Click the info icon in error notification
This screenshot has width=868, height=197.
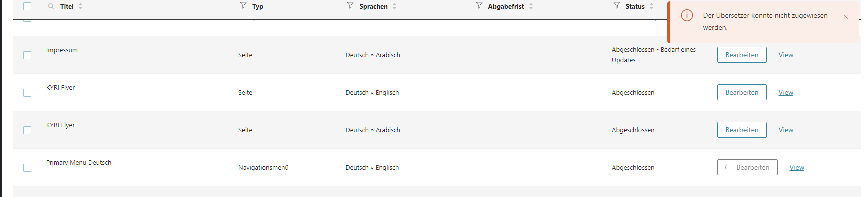coord(687,15)
